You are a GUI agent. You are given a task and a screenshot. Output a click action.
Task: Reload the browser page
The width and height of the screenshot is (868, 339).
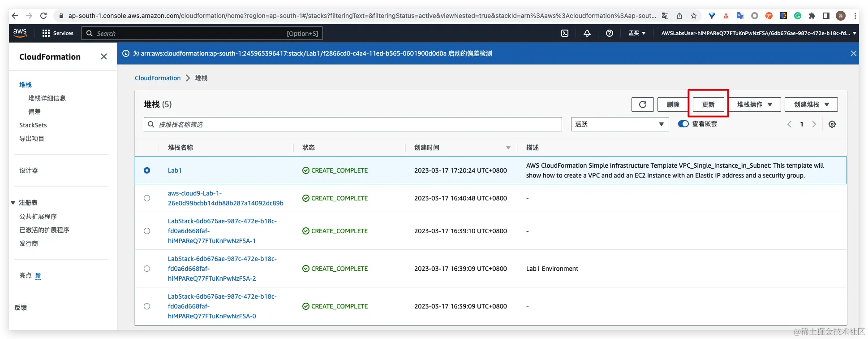click(x=43, y=16)
